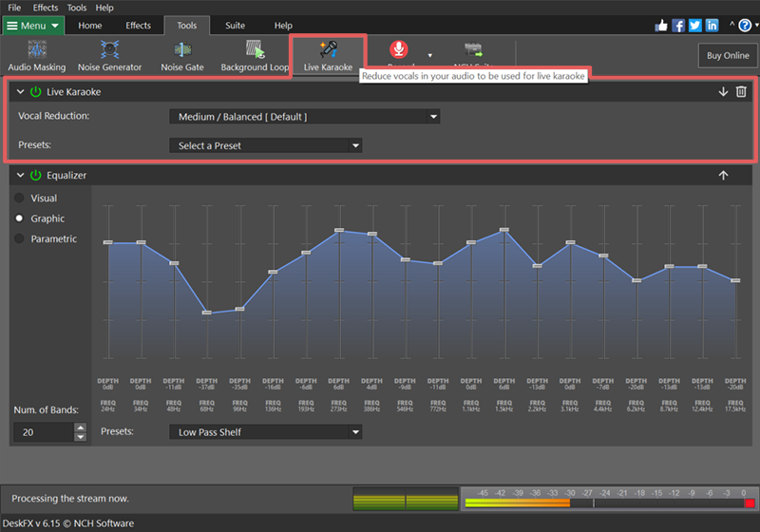760x532 pixels.
Task: Click the NCH Suite toolbar icon
Action: [x=473, y=50]
